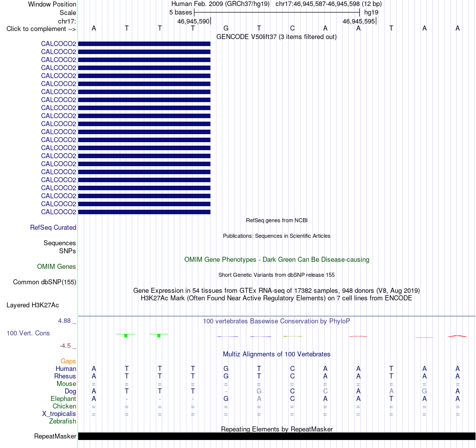Image resolution: width=476 pixels, height=448 pixels.
Task: Click the Window Position label
Action: 52,4
